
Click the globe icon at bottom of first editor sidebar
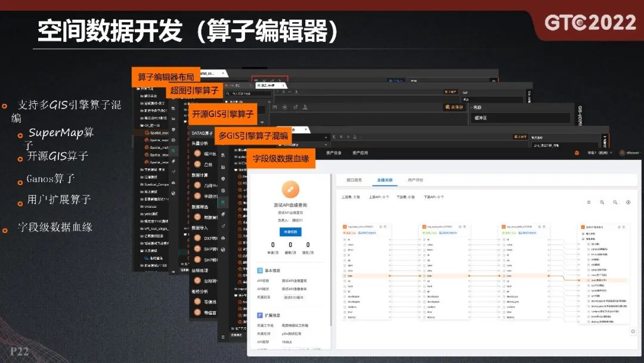(173, 193)
